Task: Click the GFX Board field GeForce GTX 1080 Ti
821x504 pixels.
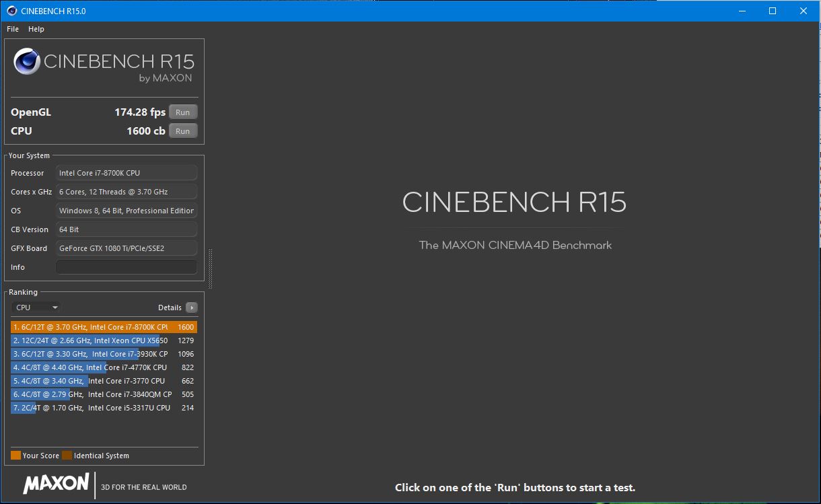Action: pos(127,248)
